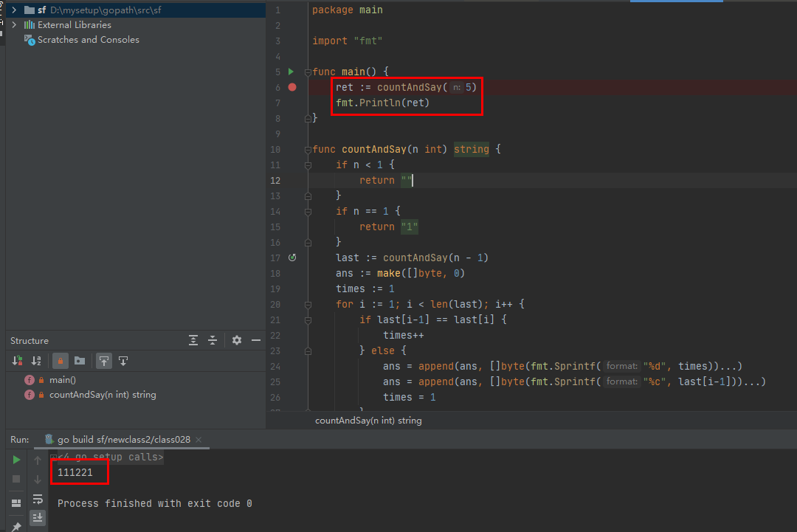
Task: Toggle soft-wrap in Run console
Action: [x=38, y=499]
